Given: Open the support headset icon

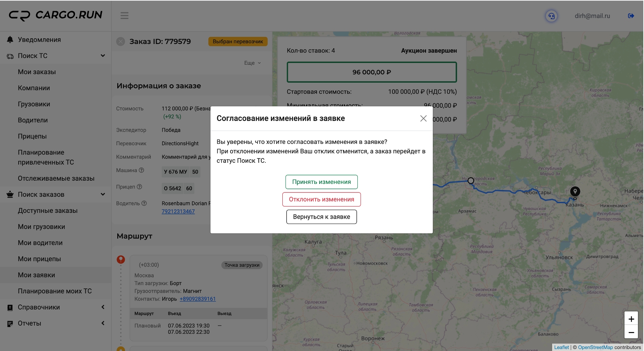Looking at the screenshot, I should 551,16.
